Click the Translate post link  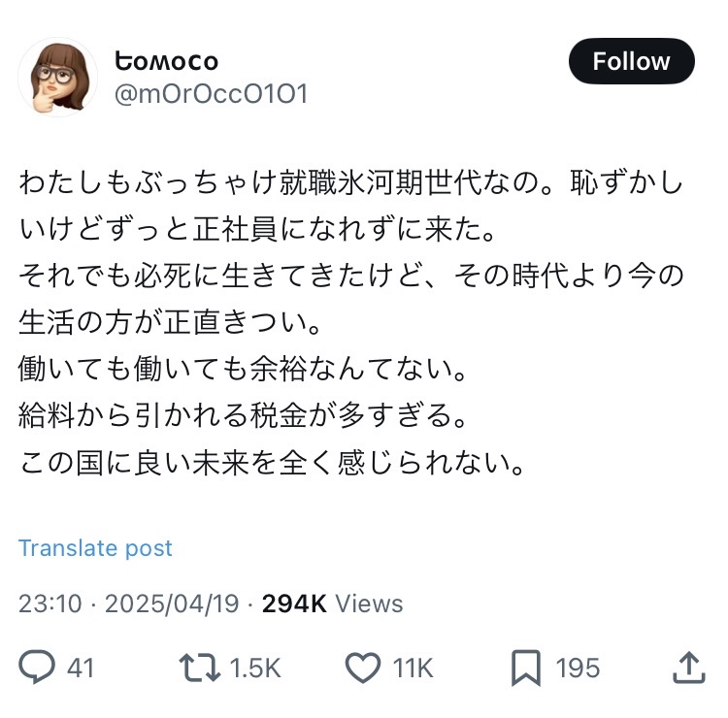click(95, 548)
